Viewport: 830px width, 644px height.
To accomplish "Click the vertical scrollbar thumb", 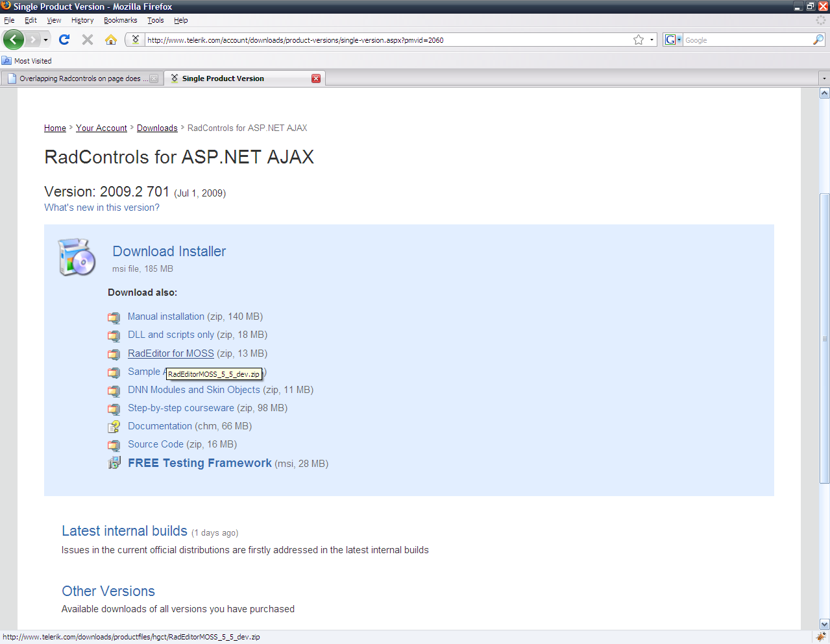I will (825, 338).
